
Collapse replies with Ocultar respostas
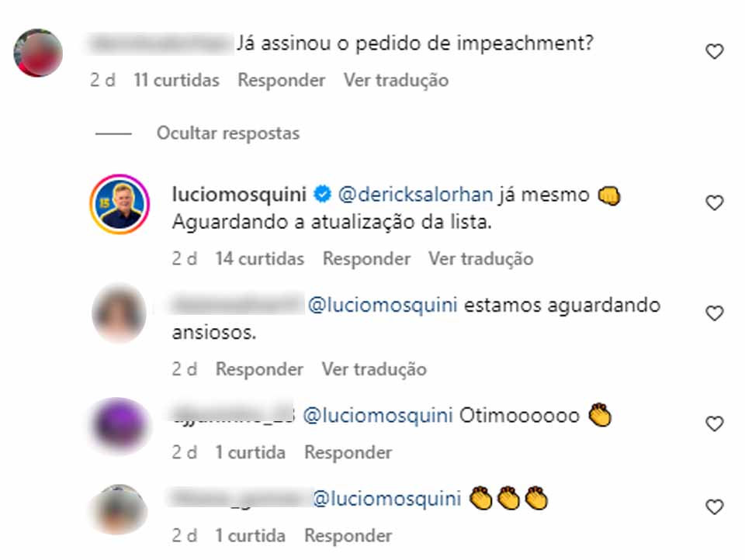pos(228,133)
